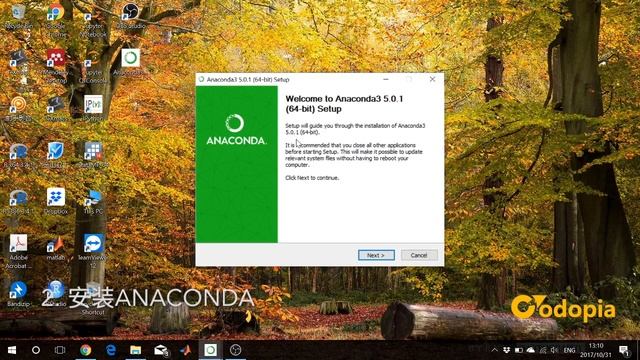Click the Cortana search circle on the taskbar
Screen dimensions: 640x360
[36, 350]
